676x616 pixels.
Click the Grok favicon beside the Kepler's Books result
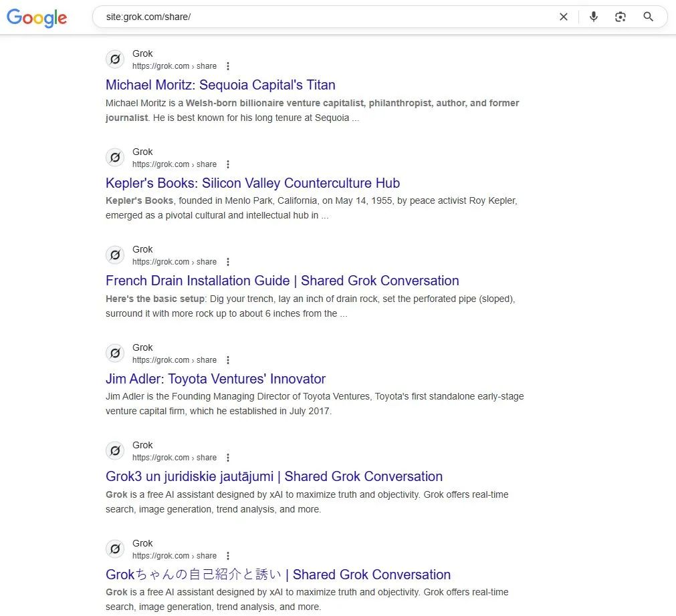pos(115,157)
